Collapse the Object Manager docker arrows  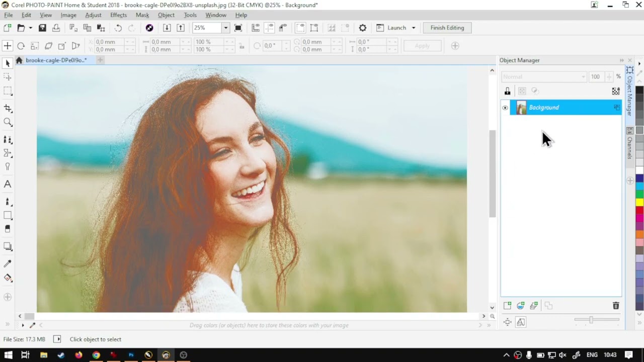click(x=622, y=60)
